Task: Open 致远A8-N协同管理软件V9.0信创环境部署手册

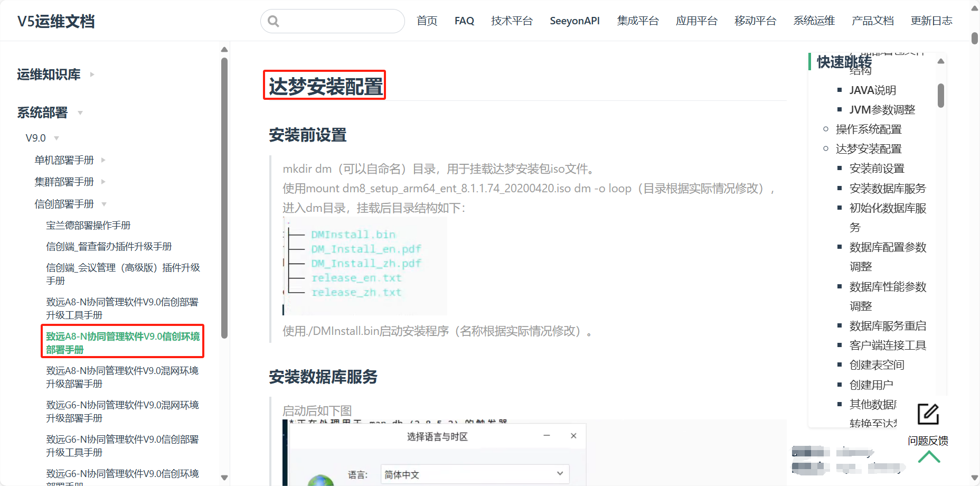Action: point(123,343)
